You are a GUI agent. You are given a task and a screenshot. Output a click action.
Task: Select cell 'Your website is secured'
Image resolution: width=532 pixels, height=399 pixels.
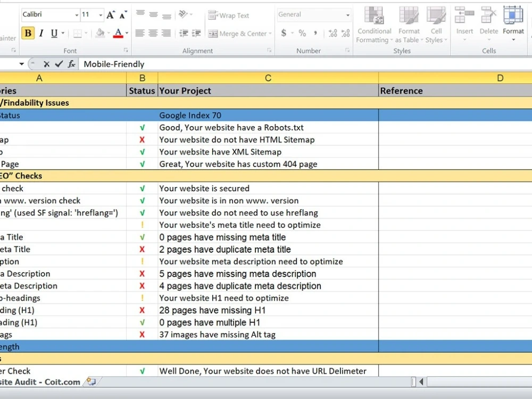coord(268,188)
